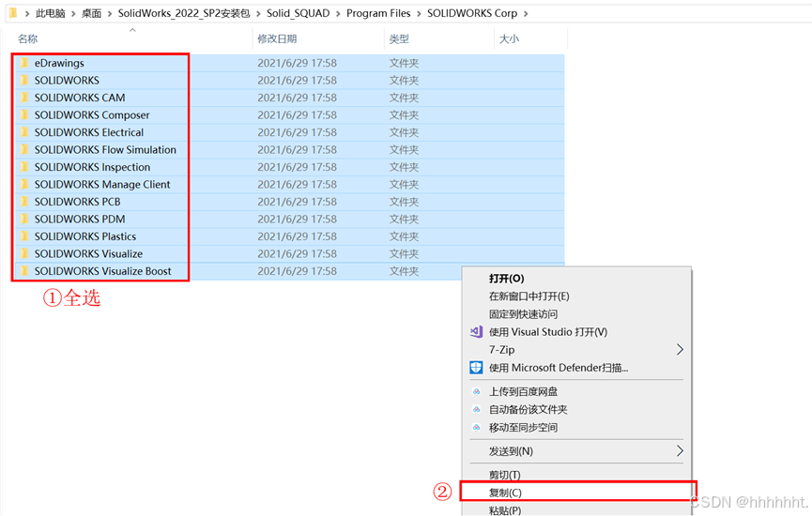Open breadcrumb chevron after 桌面

(110, 14)
